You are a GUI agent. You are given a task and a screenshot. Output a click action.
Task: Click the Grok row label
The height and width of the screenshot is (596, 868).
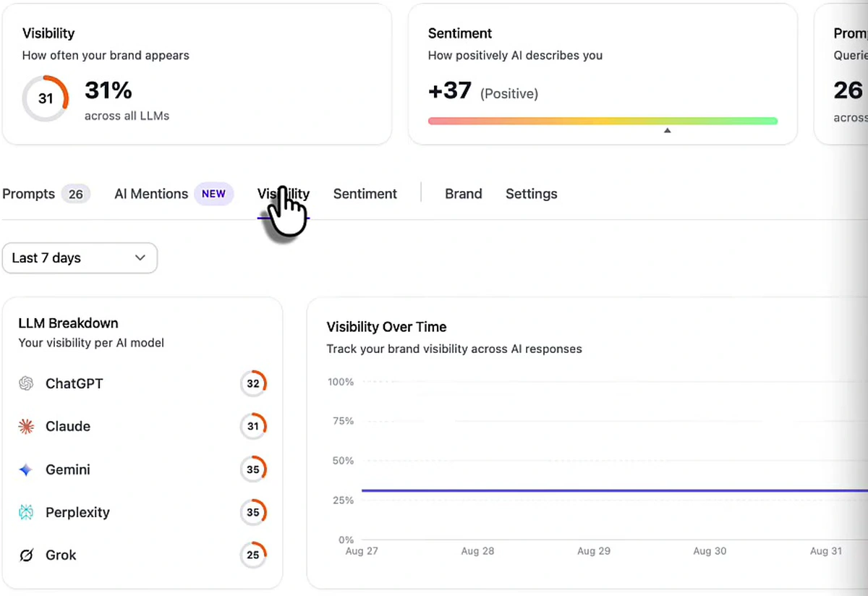click(x=61, y=555)
